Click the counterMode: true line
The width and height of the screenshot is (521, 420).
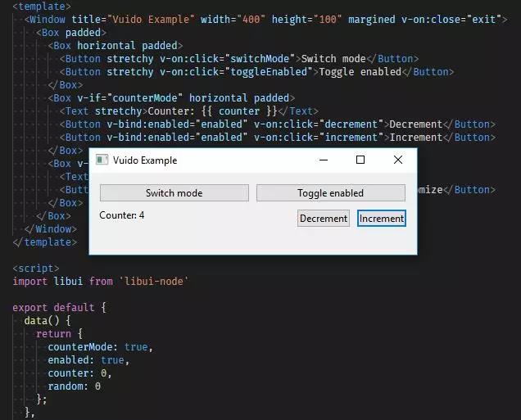click(100, 347)
